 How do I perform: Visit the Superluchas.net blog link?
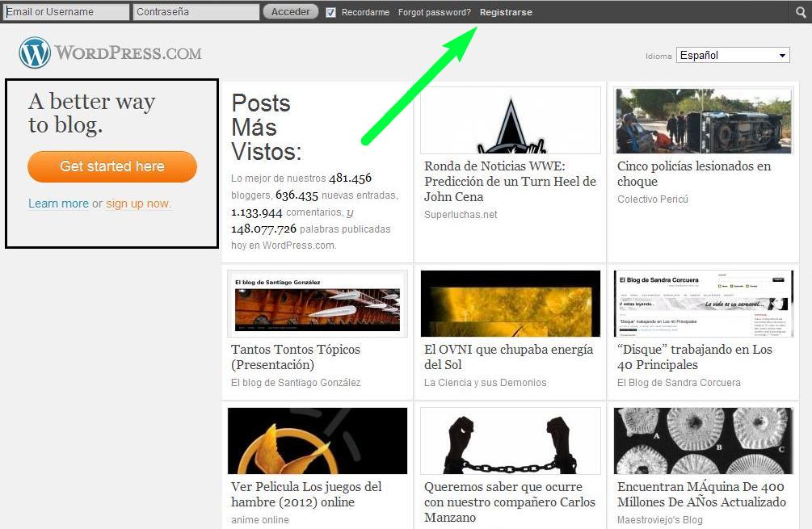pos(461,215)
